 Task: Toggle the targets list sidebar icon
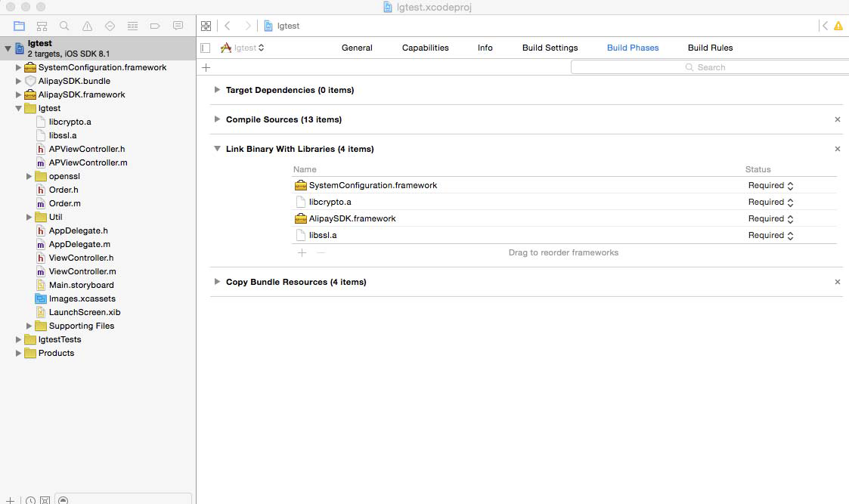205,48
